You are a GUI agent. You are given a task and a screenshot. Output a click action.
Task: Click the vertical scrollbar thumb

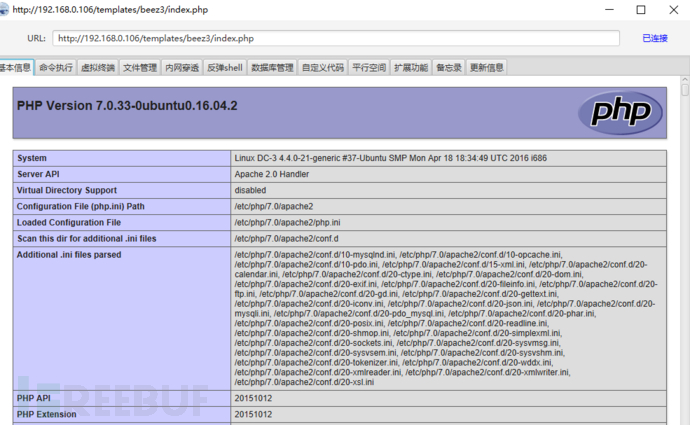point(685,90)
